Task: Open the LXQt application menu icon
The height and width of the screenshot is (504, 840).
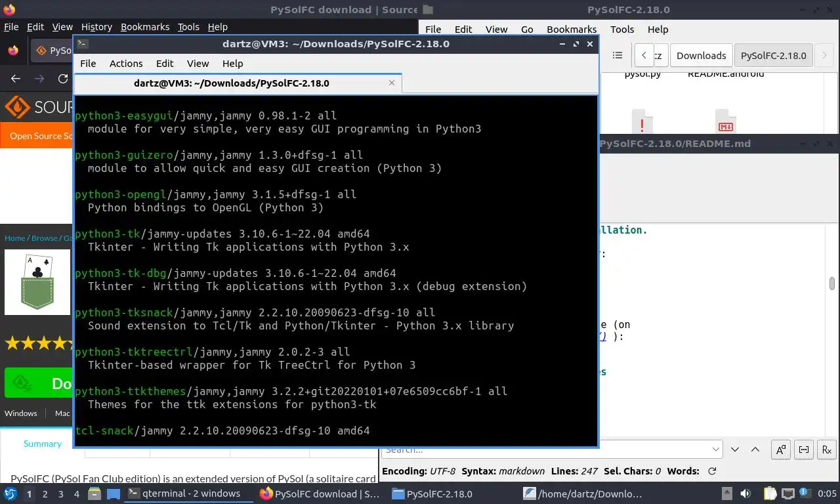Action: click(10, 493)
